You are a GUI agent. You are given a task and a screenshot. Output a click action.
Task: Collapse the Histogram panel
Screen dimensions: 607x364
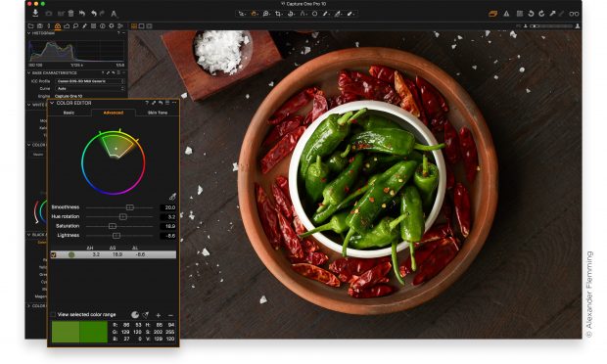[29, 33]
